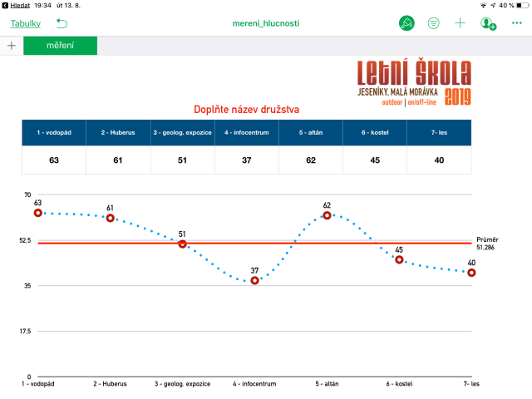Viewport: 532px width, 399px height.
Task: Tap the chart data point labeled 62
Action: point(327,215)
